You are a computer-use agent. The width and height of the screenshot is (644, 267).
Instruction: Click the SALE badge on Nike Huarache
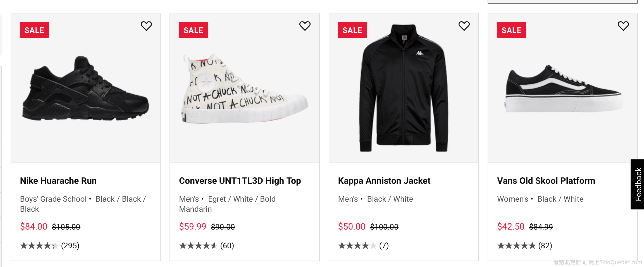34,30
